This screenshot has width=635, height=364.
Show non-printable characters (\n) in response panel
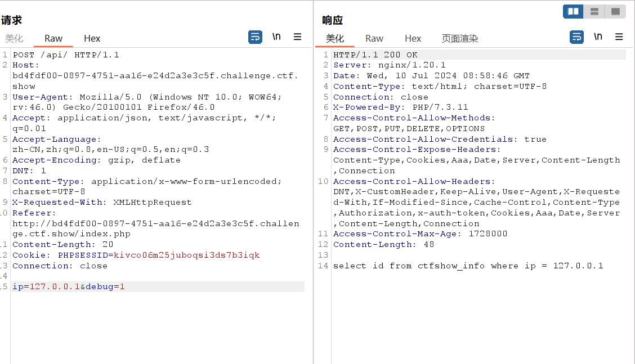(x=598, y=37)
